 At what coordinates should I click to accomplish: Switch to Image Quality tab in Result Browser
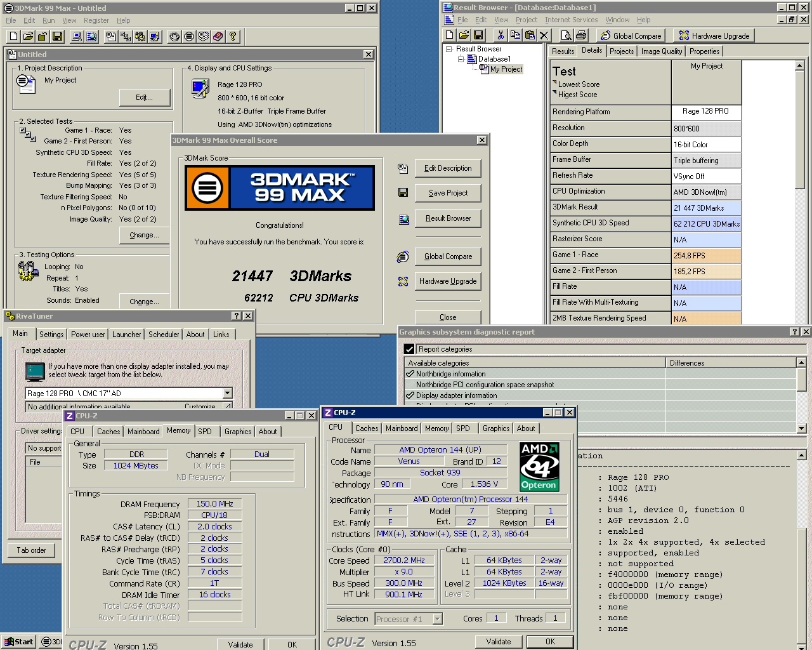[x=662, y=51]
